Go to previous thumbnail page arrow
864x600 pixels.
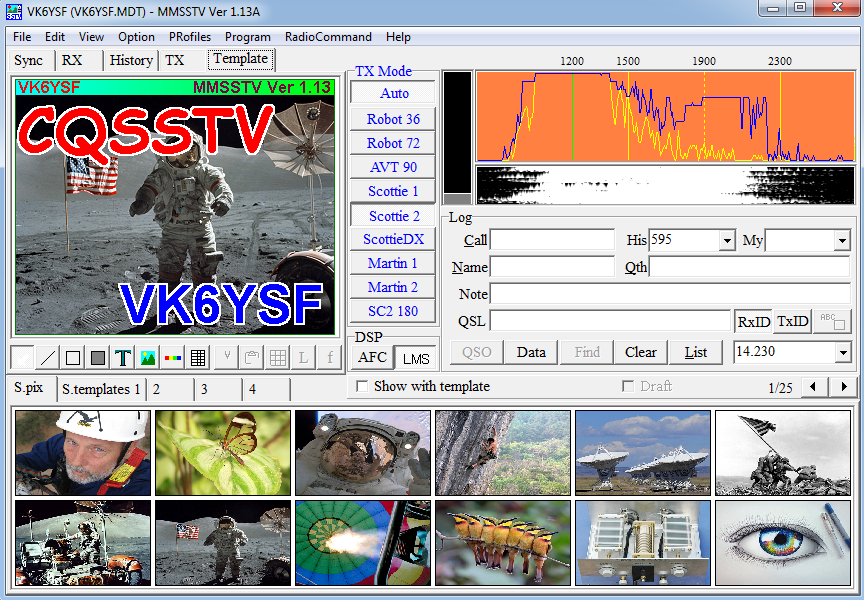(814, 387)
